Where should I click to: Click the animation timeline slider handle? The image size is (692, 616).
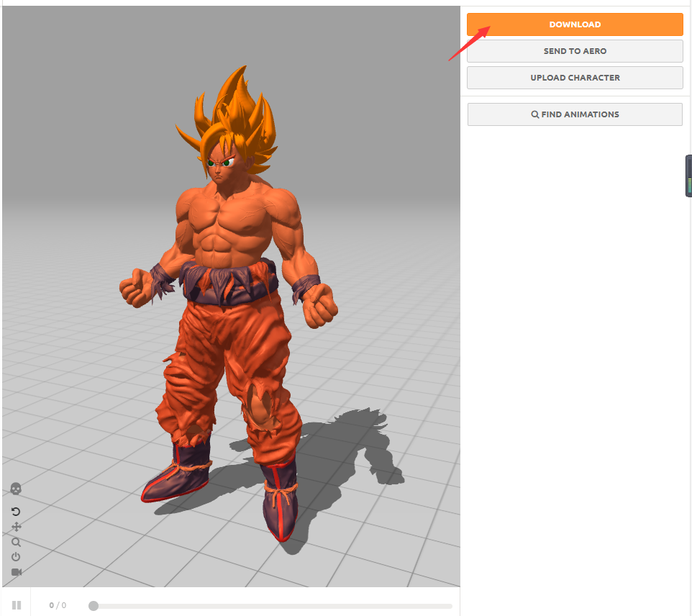(x=93, y=606)
